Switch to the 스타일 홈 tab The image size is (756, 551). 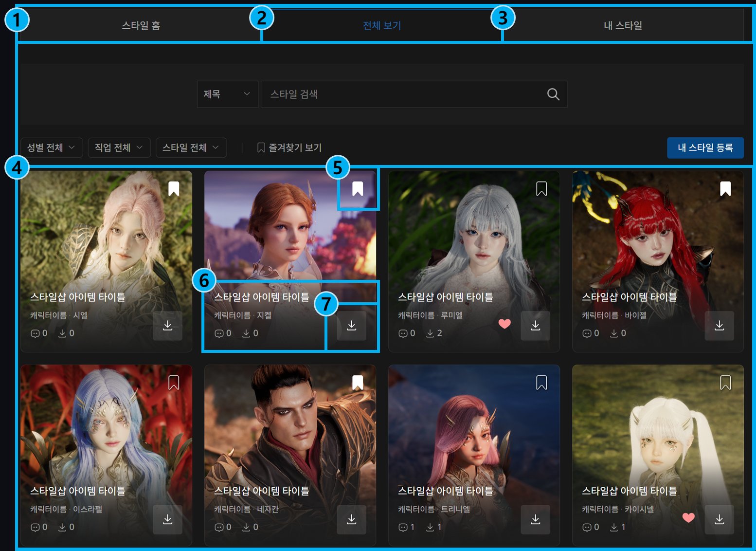pyautogui.click(x=141, y=25)
